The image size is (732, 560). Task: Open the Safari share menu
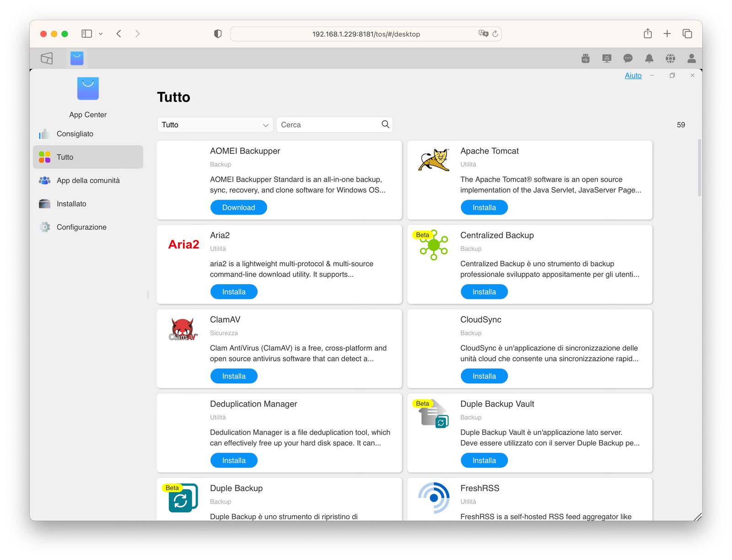648,33
